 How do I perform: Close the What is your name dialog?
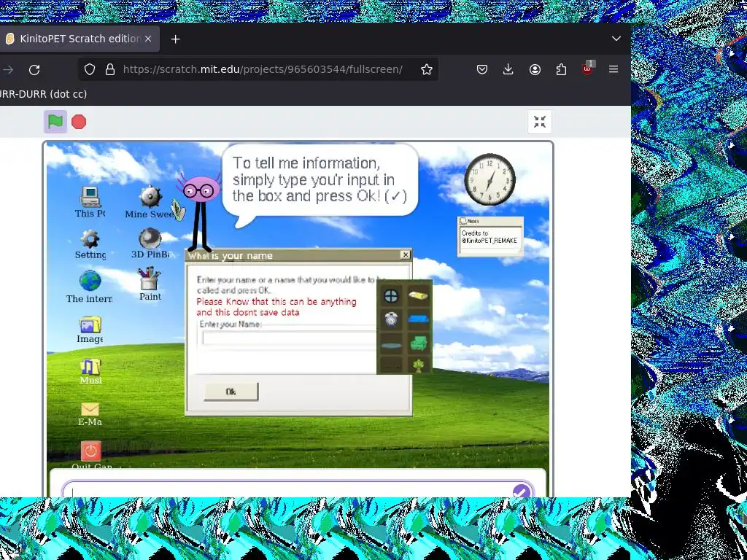click(406, 254)
